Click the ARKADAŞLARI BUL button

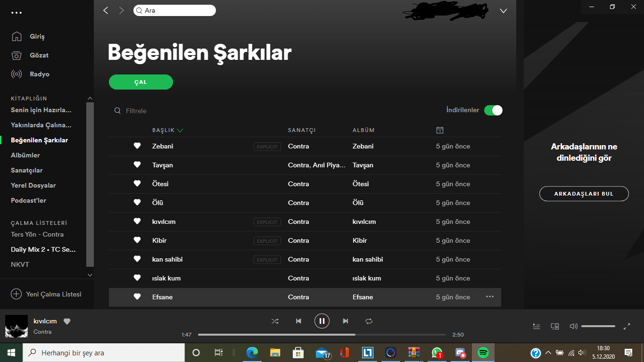(x=584, y=193)
